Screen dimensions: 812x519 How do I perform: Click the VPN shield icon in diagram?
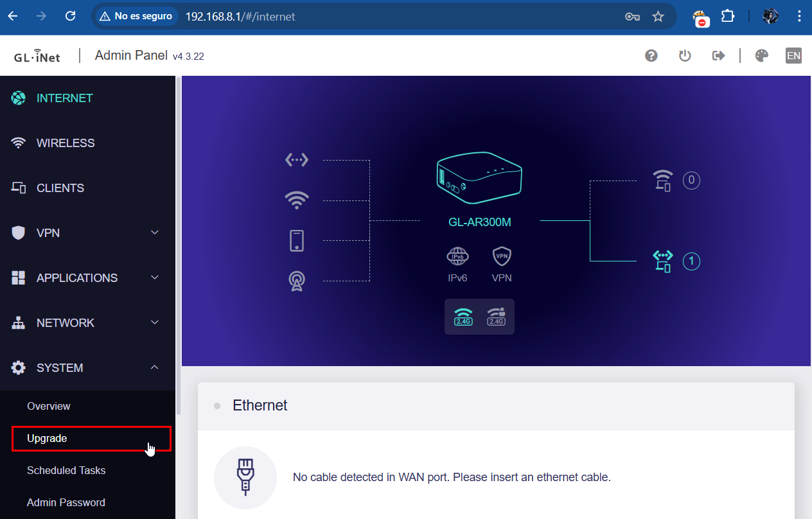502,257
